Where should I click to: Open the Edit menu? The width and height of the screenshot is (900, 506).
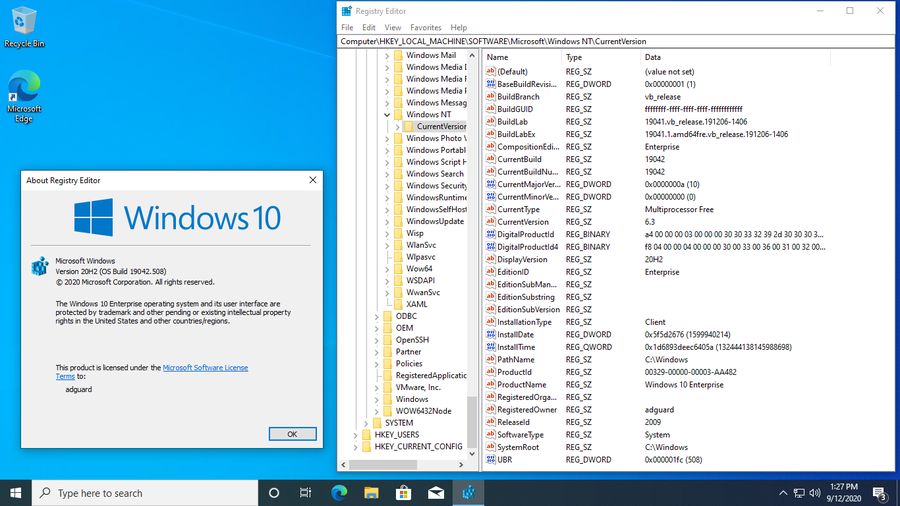coord(368,28)
